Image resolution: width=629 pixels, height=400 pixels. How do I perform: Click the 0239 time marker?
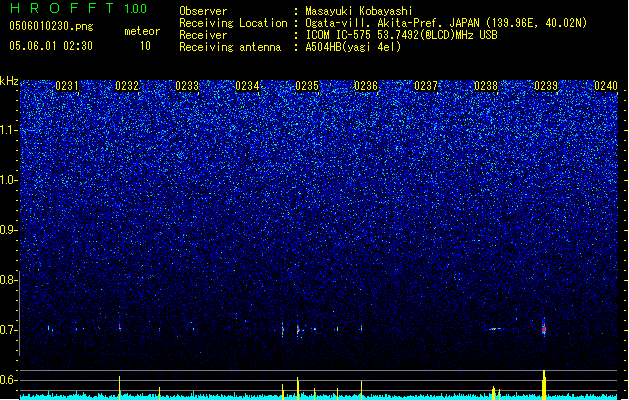[x=546, y=86]
